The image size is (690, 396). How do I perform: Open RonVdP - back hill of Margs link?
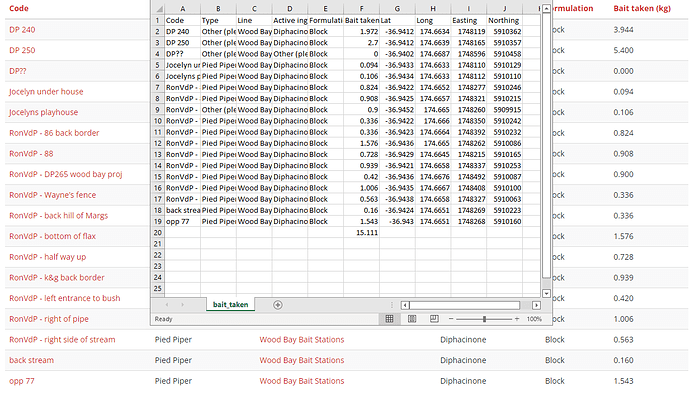(59, 216)
